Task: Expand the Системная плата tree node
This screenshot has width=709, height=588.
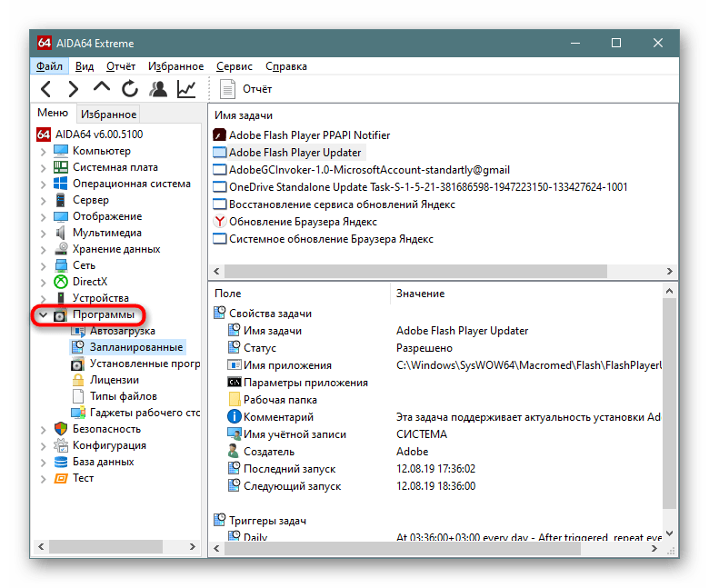Action: [44, 168]
